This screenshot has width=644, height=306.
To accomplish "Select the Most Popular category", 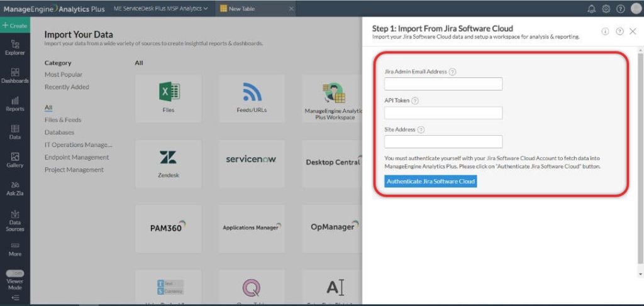I will [64, 75].
